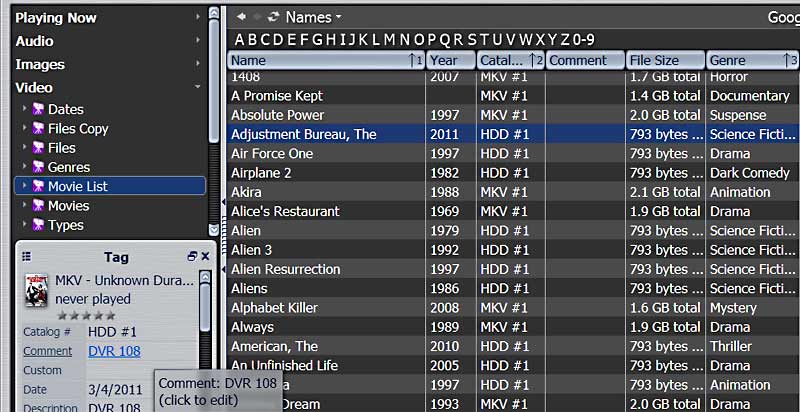The height and width of the screenshot is (412, 800).
Task: Click the film icon next to Dates
Action: 39,109
